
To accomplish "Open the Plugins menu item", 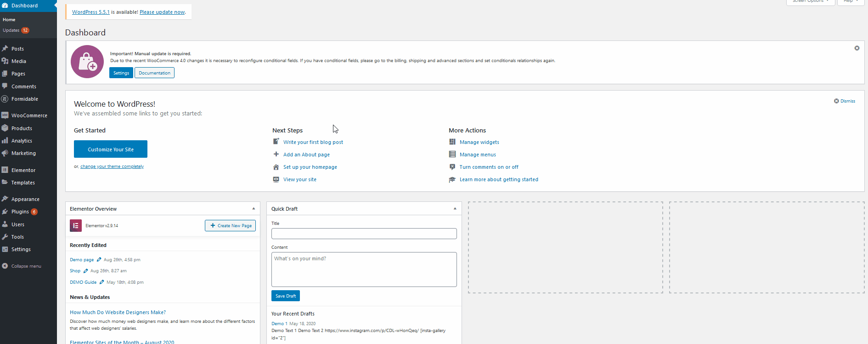I will point(28,212).
